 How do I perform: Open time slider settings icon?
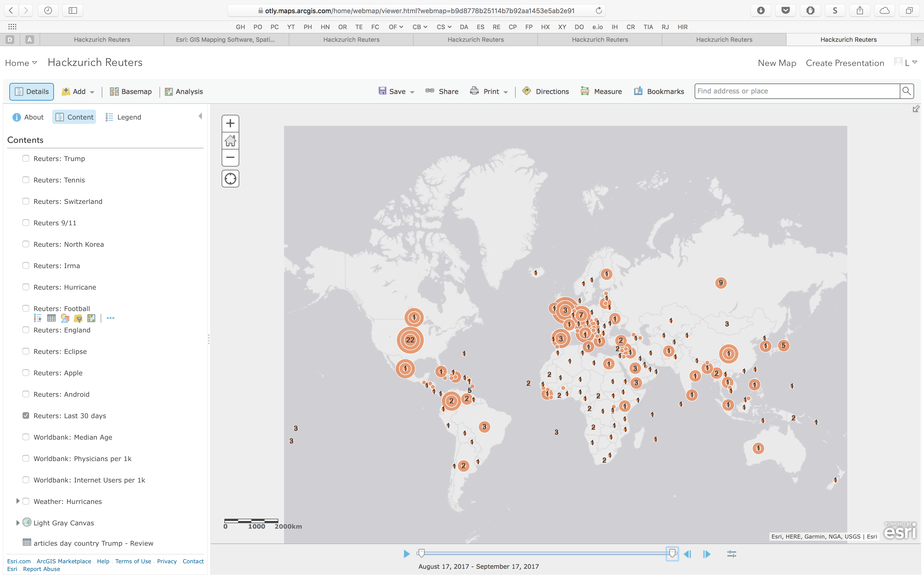pyautogui.click(x=732, y=554)
